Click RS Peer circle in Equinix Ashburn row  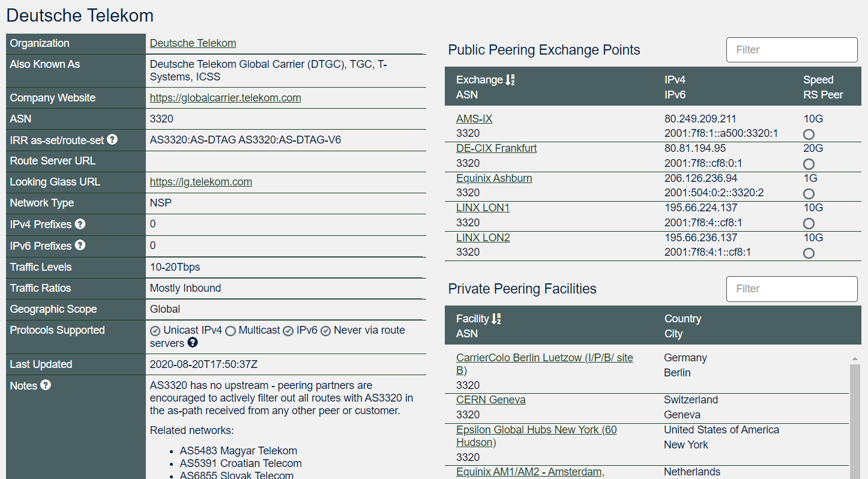coord(809,193)
